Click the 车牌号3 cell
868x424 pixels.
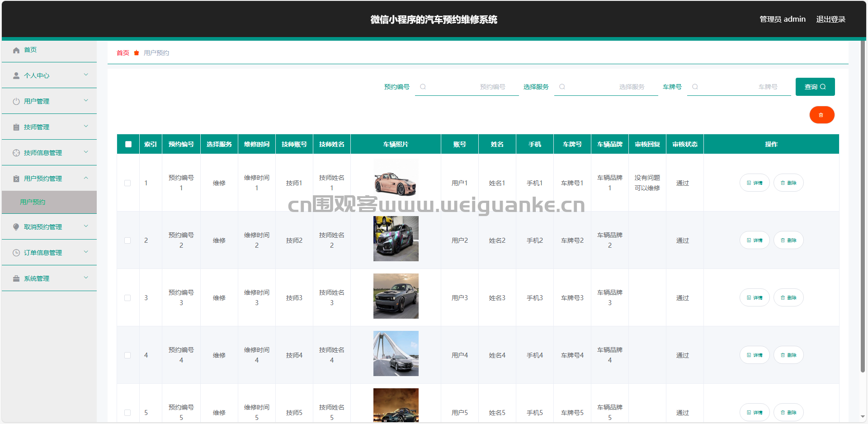point(572,298)
